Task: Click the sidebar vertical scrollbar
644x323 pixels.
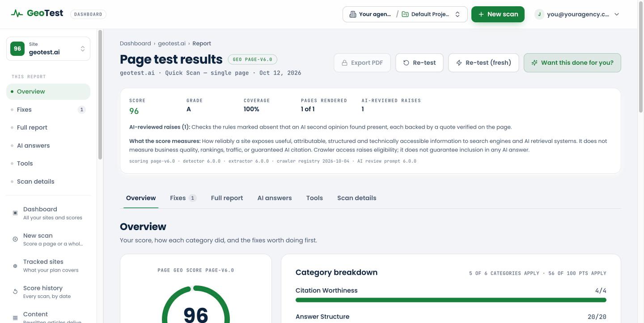Action: click(100, 95)
